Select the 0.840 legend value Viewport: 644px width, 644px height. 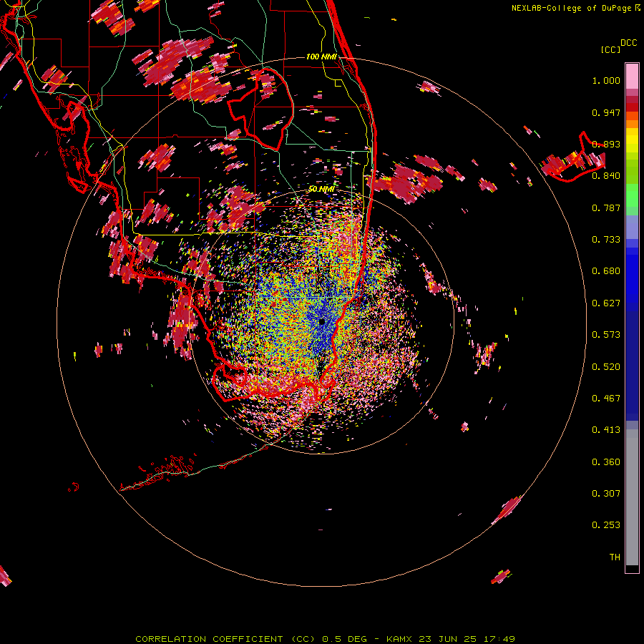click(x=606, y=176)
